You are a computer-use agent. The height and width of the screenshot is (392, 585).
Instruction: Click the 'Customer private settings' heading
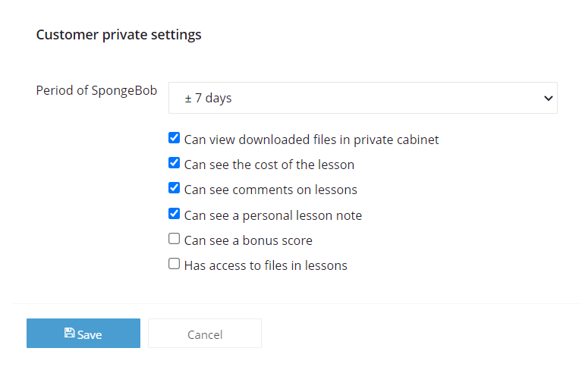click(118, 35)
